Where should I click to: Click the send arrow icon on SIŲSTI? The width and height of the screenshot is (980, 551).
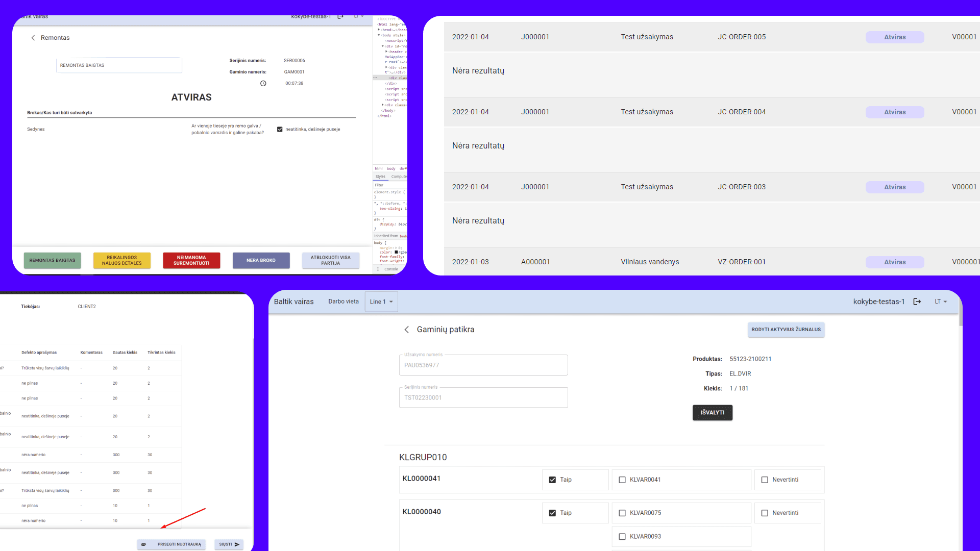[237, 544]
